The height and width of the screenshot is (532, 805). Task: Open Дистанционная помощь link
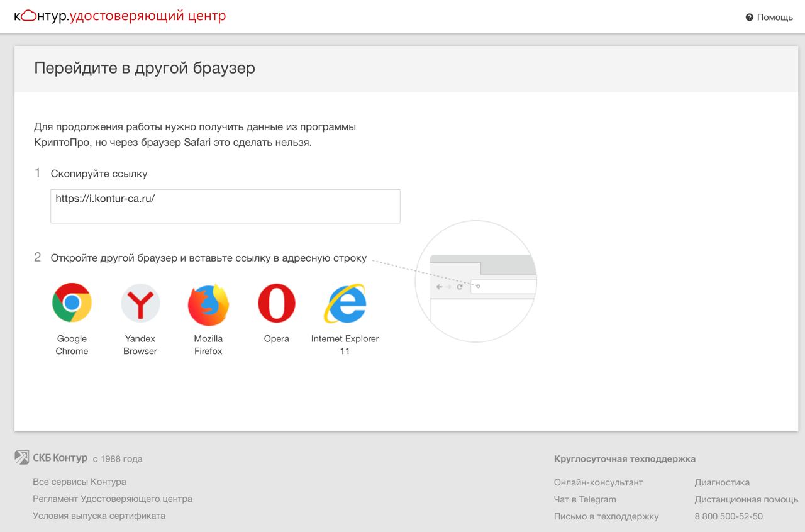click(x=747, y=499)
